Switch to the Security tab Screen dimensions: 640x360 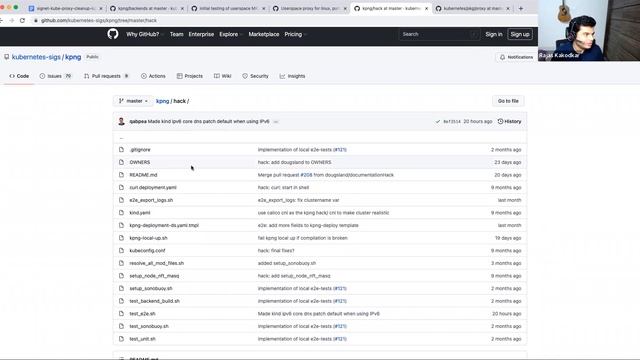pyautogui.click(x=256, y=76)
